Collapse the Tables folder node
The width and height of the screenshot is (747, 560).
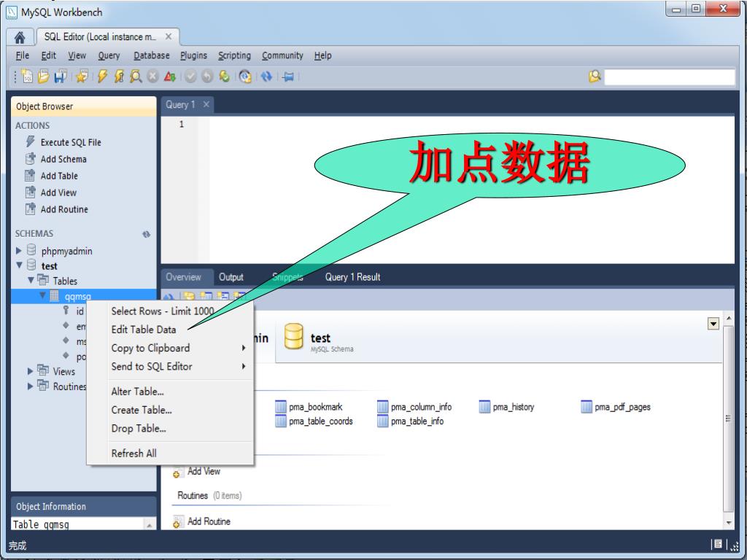pos(31,280)
